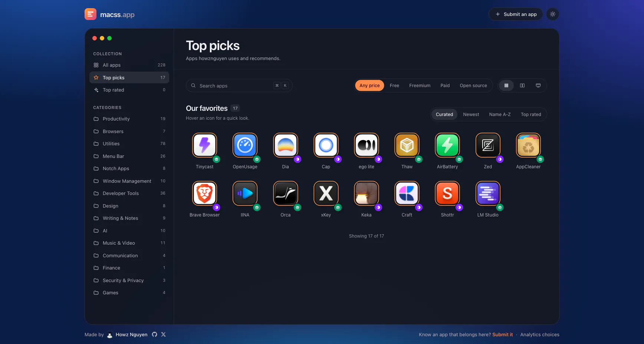
Task: Open the Craft app icon
Action: (x=407, y=193)
